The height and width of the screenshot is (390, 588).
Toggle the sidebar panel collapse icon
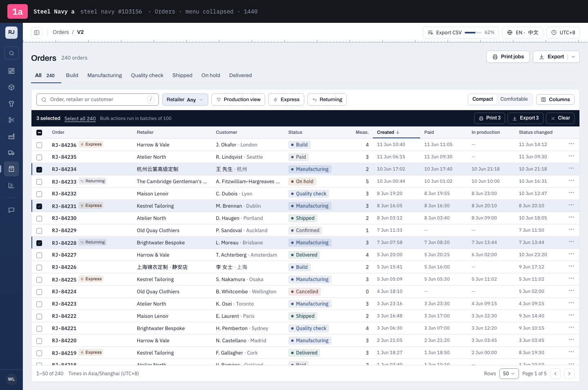tap(37, 33)
